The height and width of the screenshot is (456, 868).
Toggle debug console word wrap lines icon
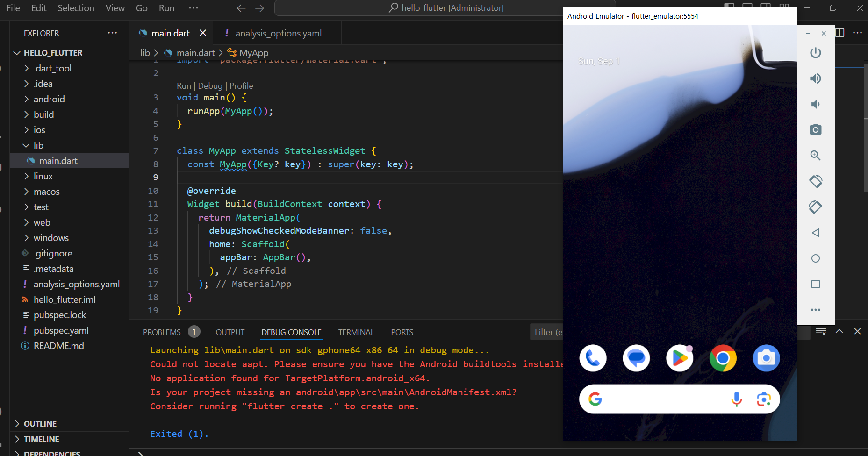pyautogui.click(x=821, y=332)
